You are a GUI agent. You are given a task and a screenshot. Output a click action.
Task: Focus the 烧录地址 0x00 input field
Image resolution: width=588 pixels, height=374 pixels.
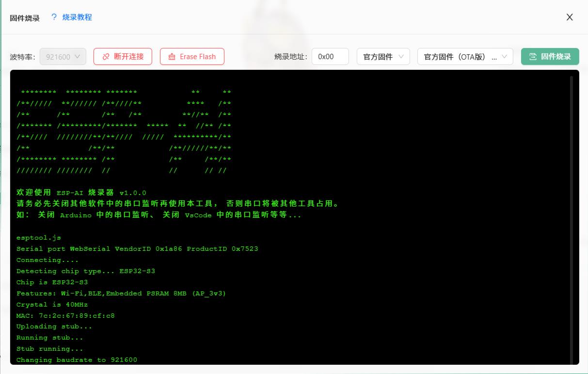point(330,56)
